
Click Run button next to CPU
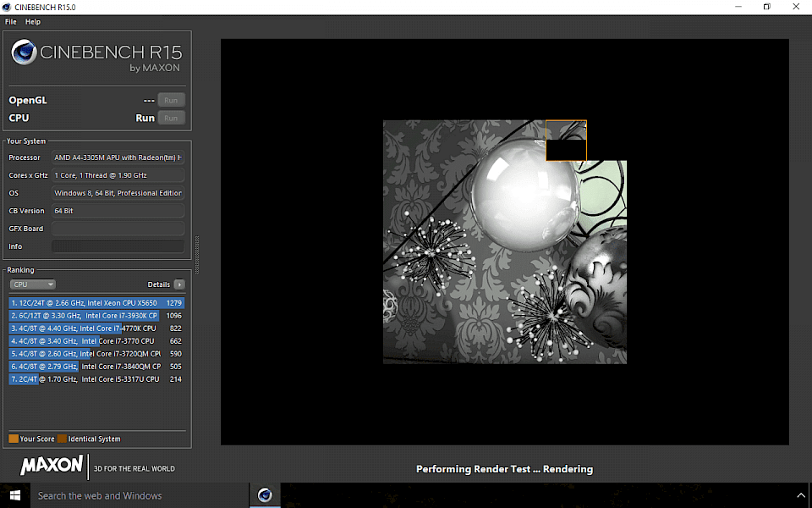pyautogui.click(x=171, y=118)
